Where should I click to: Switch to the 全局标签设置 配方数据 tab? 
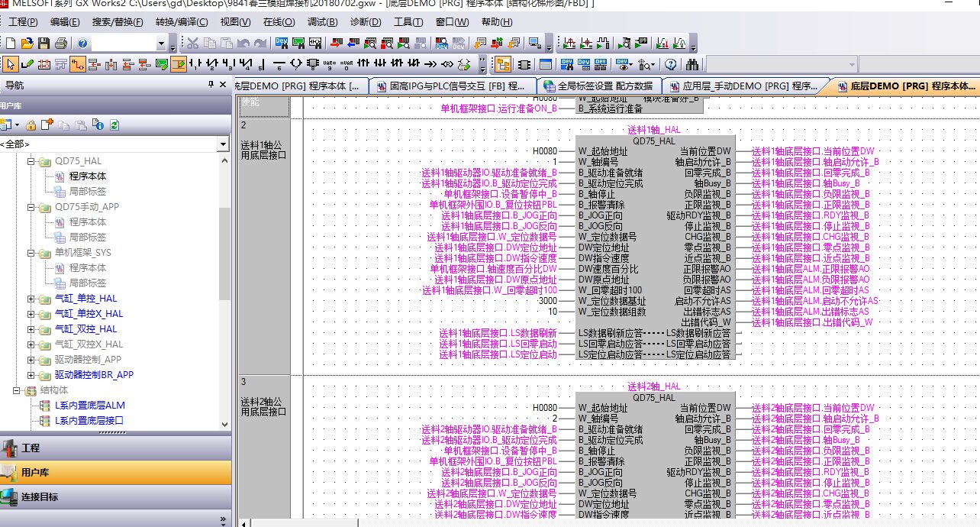[598, 86]
